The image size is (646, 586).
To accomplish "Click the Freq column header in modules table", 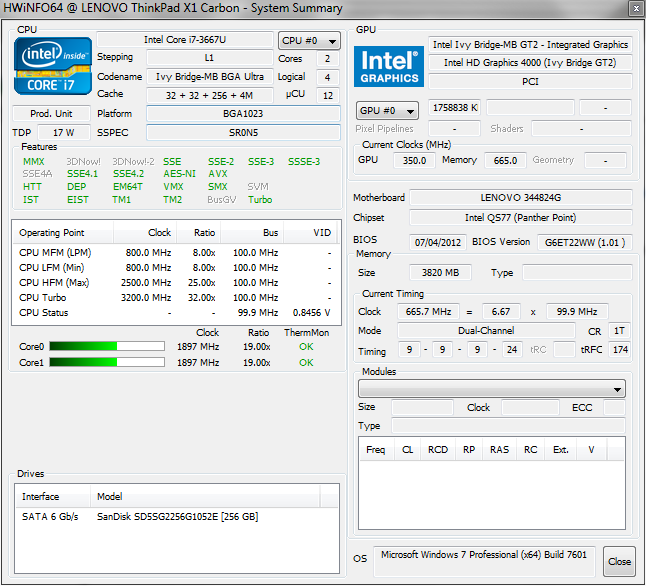I will [x=376, y=450].
